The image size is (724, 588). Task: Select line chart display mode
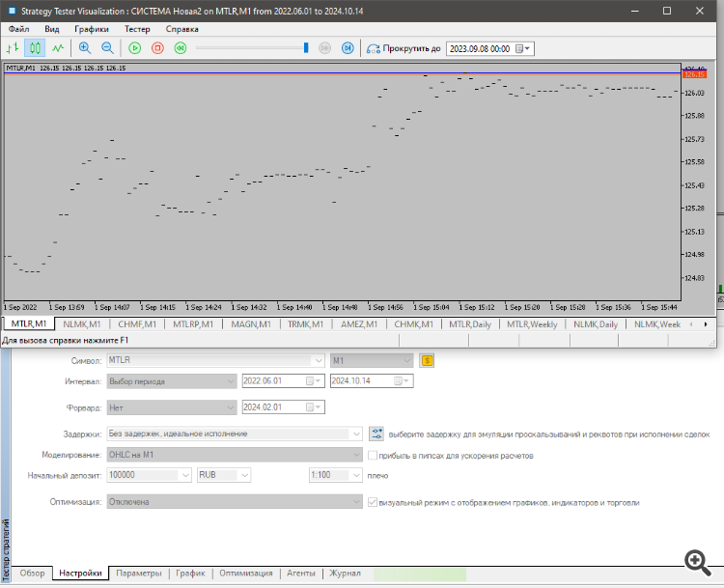coord(58,48)
